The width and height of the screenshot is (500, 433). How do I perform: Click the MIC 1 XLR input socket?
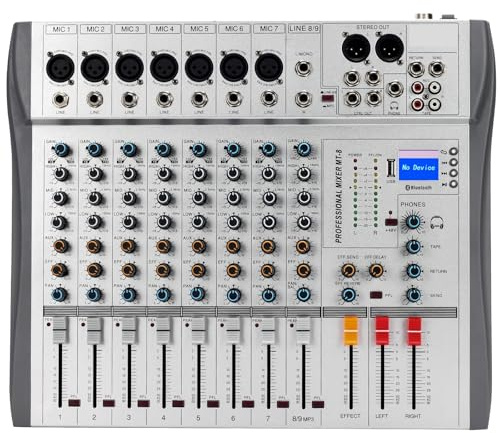click(x=60, y=68)
